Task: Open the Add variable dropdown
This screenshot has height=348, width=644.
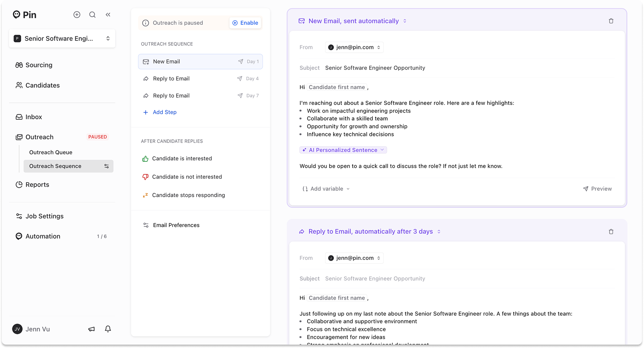Action: pyautogui.click(x=326, y=189)
